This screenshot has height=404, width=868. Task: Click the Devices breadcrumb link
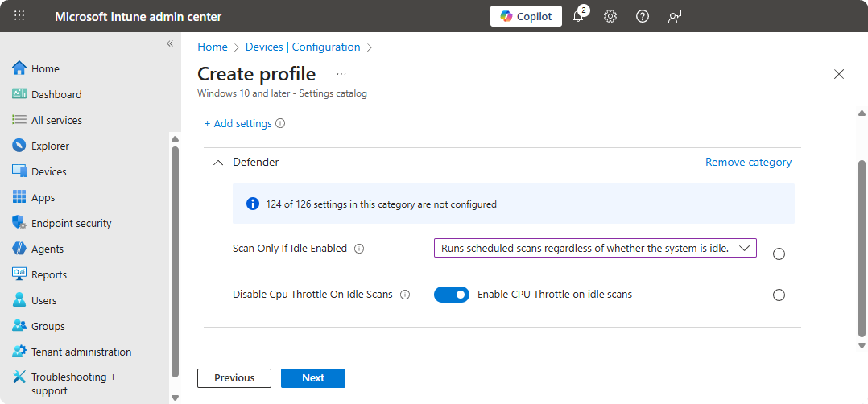click(263, 47)
